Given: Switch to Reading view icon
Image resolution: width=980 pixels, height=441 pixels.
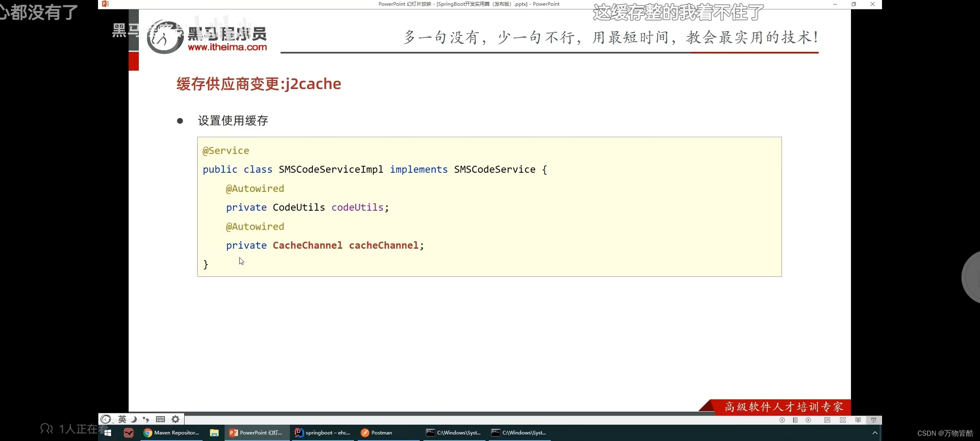Looking at the screenshot, I should tap(858, 420).
